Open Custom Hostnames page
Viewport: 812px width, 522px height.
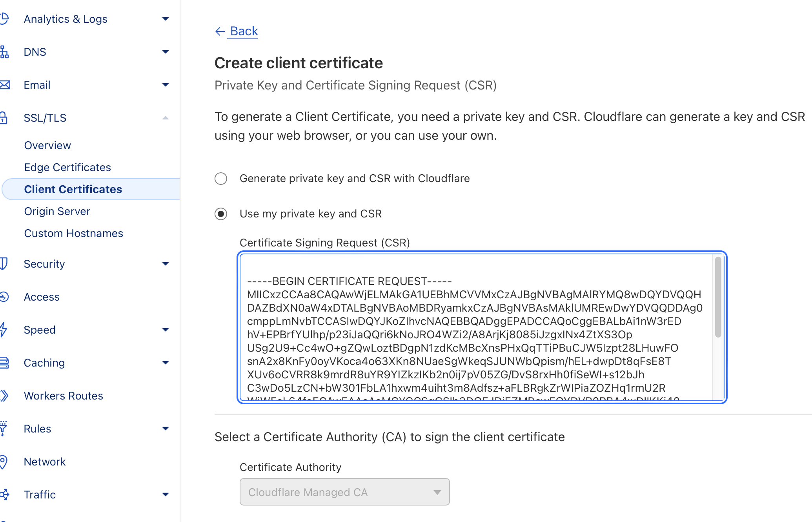[x=74, y=233]
